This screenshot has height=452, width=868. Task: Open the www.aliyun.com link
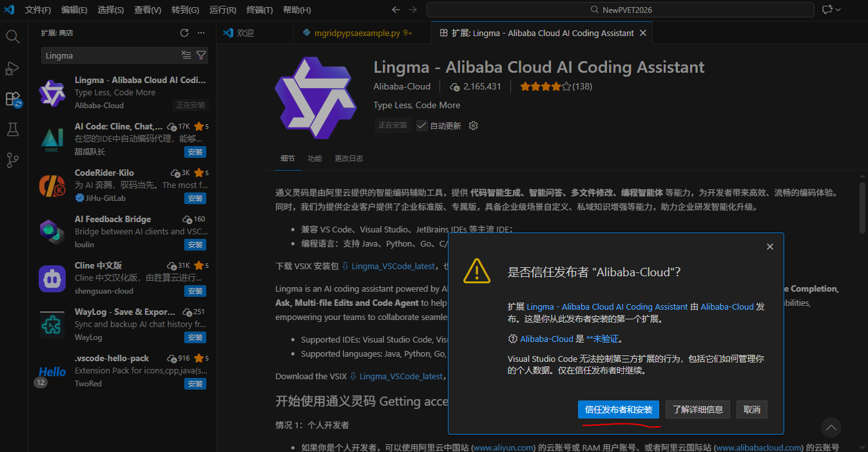[503, 447]
